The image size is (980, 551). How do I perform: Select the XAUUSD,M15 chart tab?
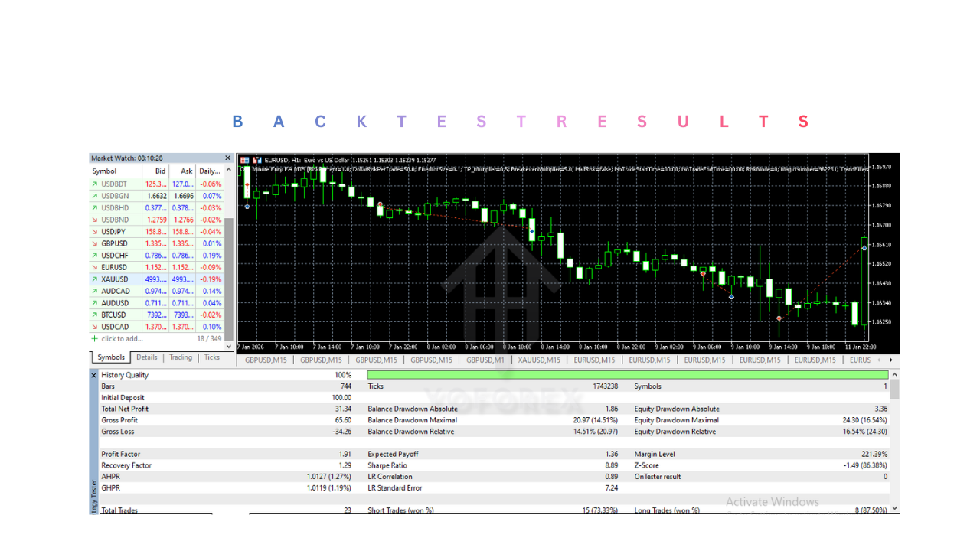(539, 360)
